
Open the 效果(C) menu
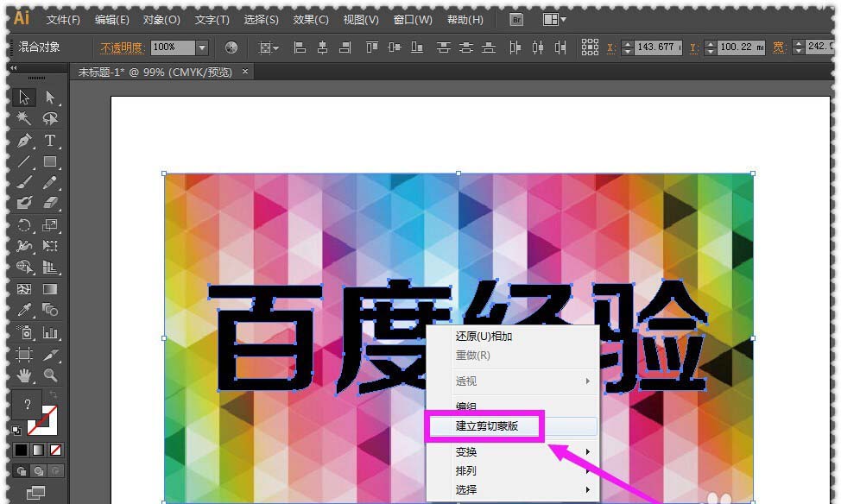pyautogui.click(x=311, y=20)
